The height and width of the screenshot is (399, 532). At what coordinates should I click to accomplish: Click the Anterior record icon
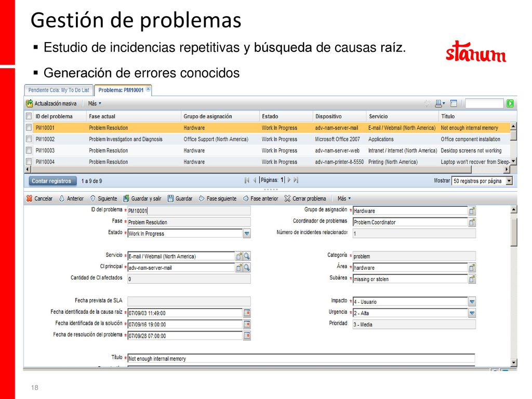click(62, 198)
